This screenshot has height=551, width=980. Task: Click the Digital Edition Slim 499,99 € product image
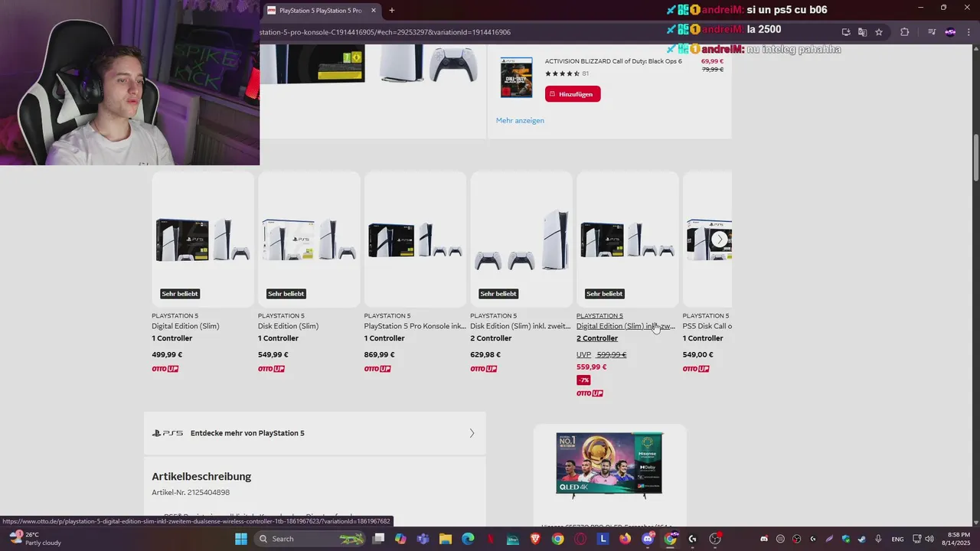tap(203, 240)
